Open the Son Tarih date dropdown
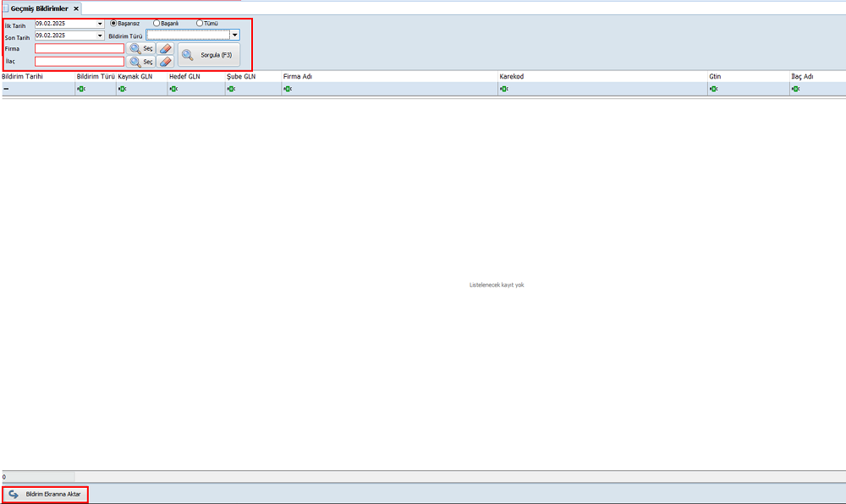 [x=100, y=36]
